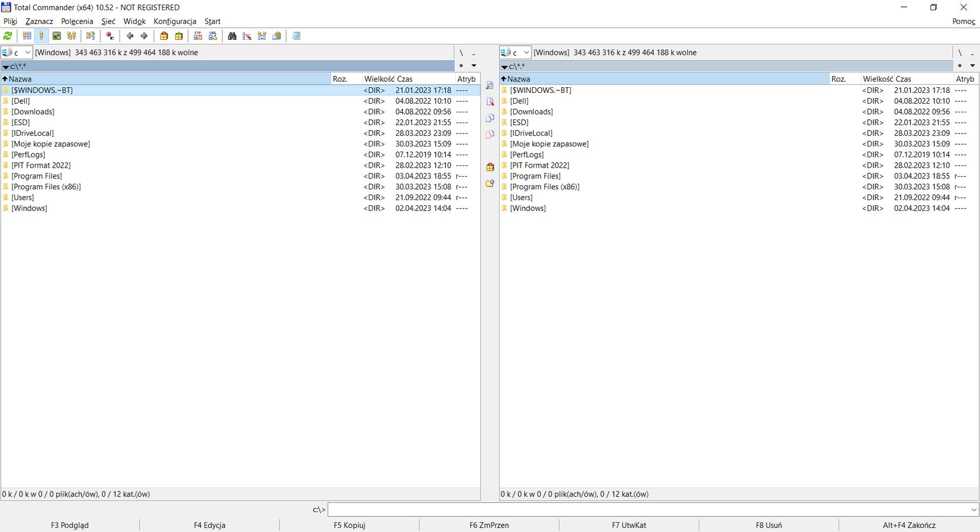Viewport: 980px width, 532px height.
Task: Click F8 Usuń button
Action: click(769, 525)
